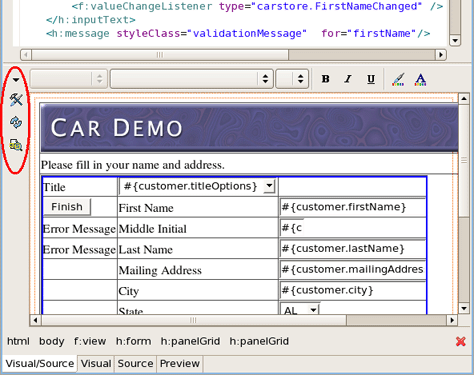Click the 'City' label
The height and width of the screenshot is (375, 474).
pyautogui.click(x=129, y=291)
